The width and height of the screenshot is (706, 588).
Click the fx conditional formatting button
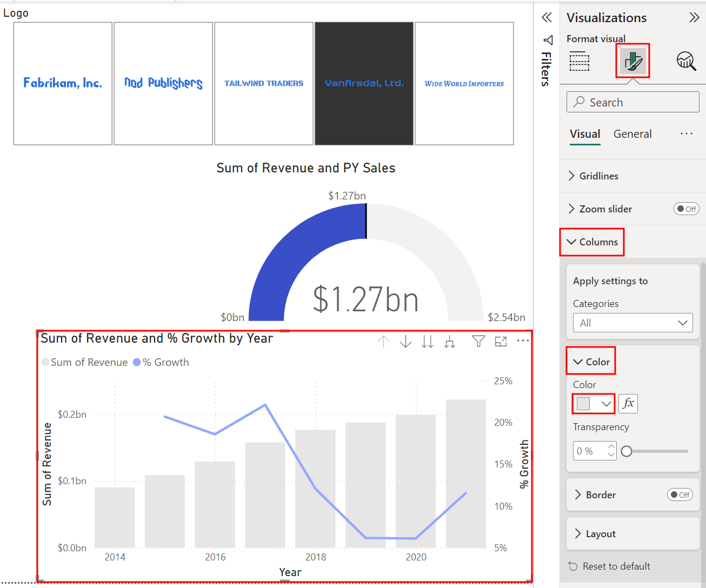pos(628,403)
